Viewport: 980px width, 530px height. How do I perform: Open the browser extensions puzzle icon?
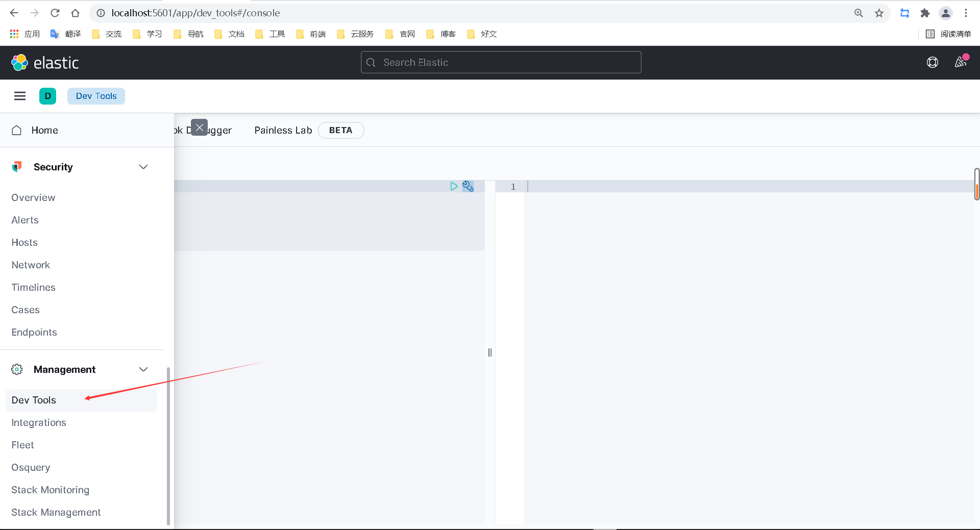[x=925, y=13]
